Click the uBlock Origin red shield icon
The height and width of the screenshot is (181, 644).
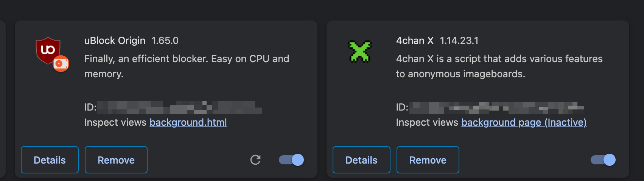tap(48, 50)
